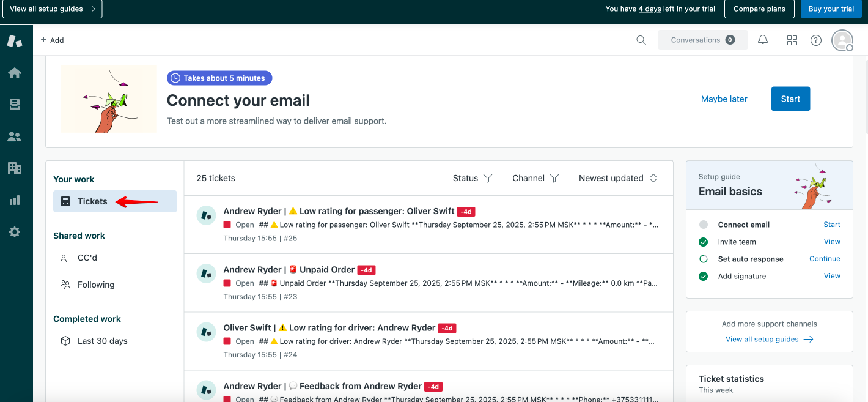Open Views icon in the sidebar
The width and height of the screenshot is (868, 402).
(x=15, y=105)
